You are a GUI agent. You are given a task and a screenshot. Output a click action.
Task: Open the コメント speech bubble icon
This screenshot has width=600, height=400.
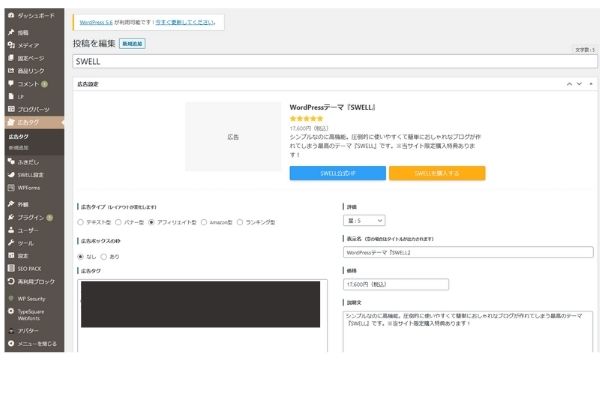[11, 83]
